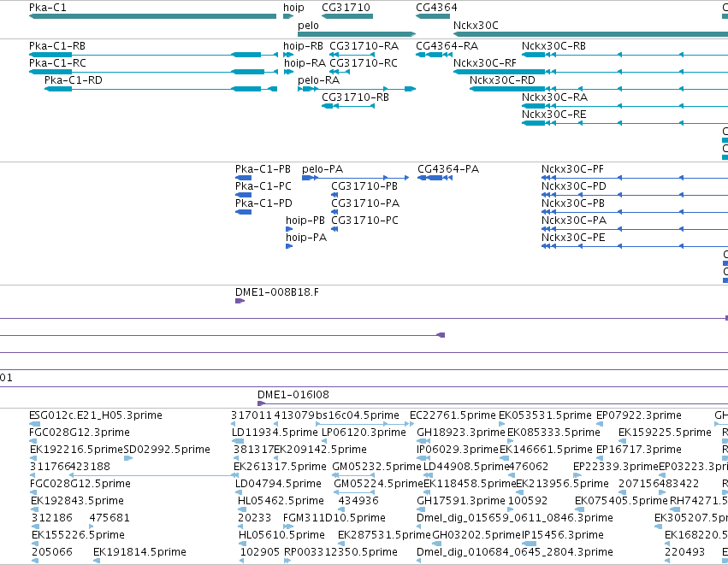Click protein CG4364-PA

[435, 178]
